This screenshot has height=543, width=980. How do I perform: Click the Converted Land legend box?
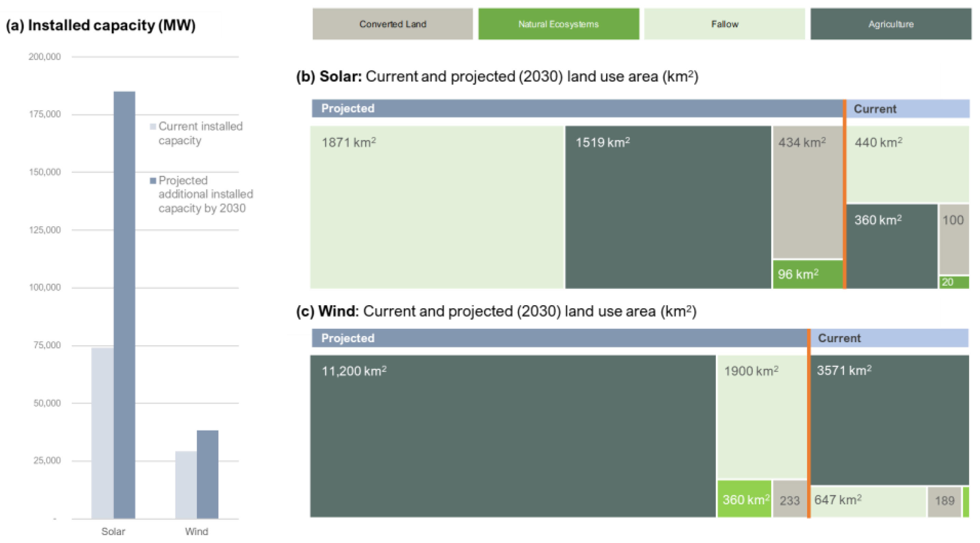click(x=393, y=24)
